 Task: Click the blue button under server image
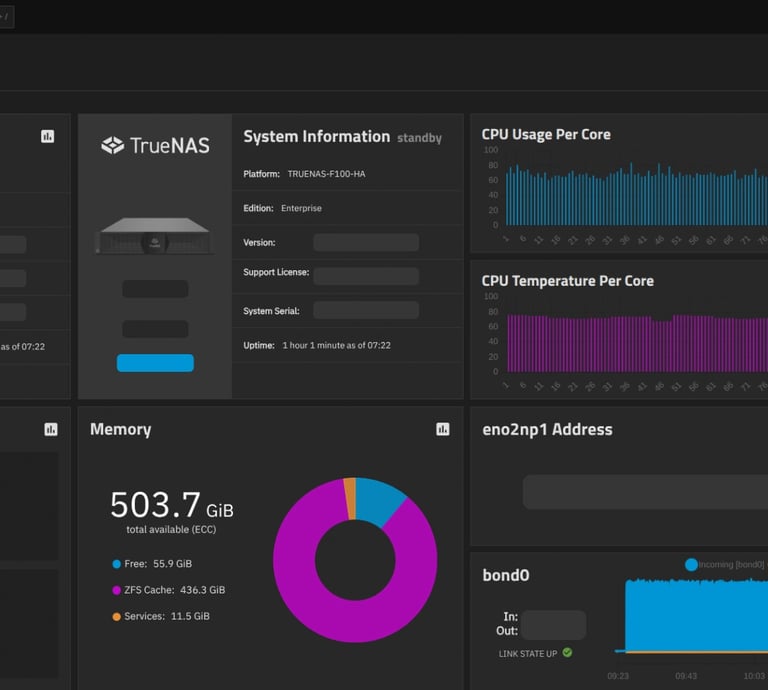point(155,363)
